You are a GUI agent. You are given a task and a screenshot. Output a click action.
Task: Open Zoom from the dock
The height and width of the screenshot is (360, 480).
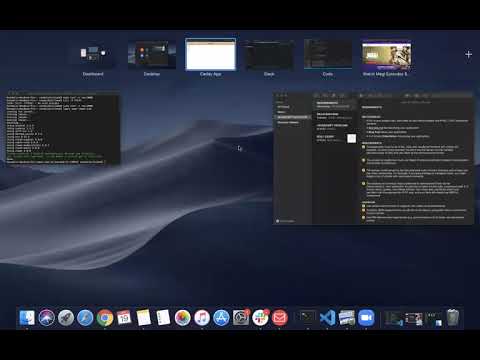click(366, 318)
